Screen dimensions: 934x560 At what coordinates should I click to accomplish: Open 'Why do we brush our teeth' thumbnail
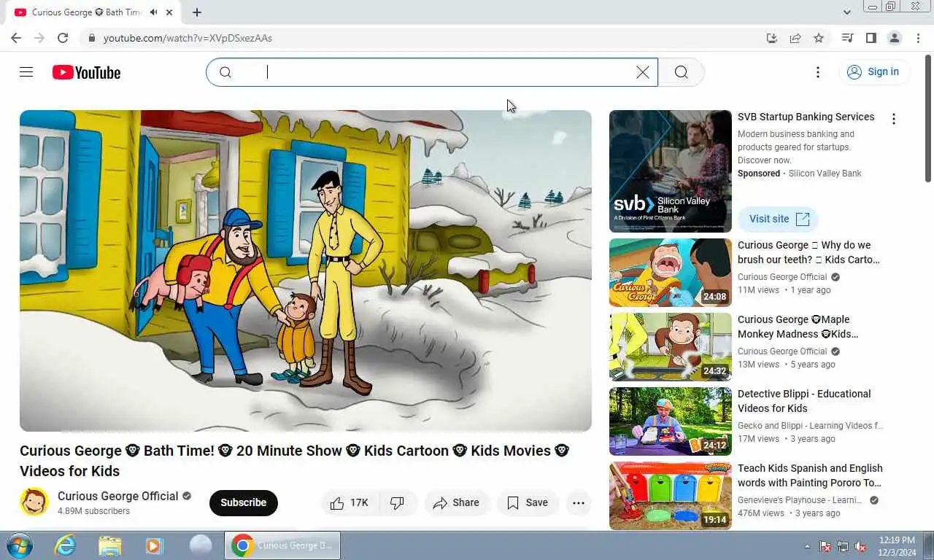pyautogui.click(x=671, y=273)
